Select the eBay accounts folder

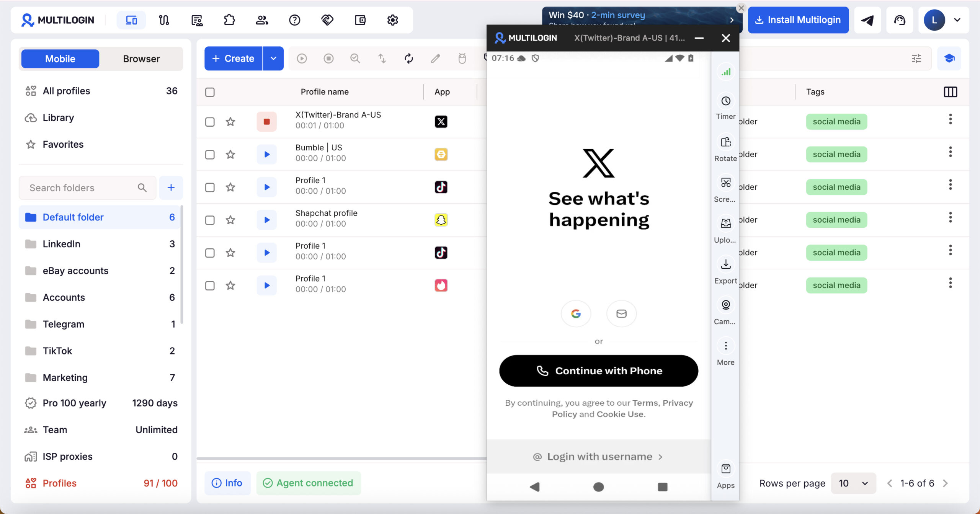pyautogui.click(x=100, y=271)
